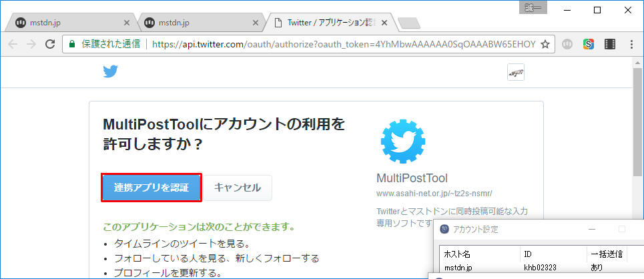Click the 連携アプリを認証 button
644x279 pixels.
[x=151, y=188]
